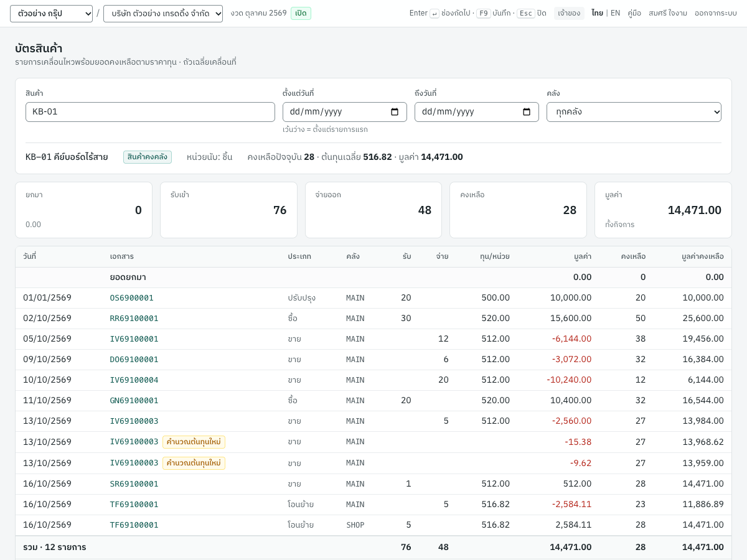The image size is (747, 560).
Task: Open the ตัวอย่าง กรุ๊ป group dropdown
Action: click(x=51, y=14)
